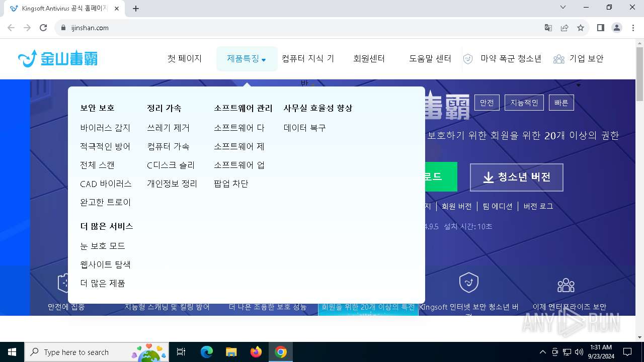Open File Explorer from taskbar
The height and width of the screenshot is (362, 644).
coord(231,352)
